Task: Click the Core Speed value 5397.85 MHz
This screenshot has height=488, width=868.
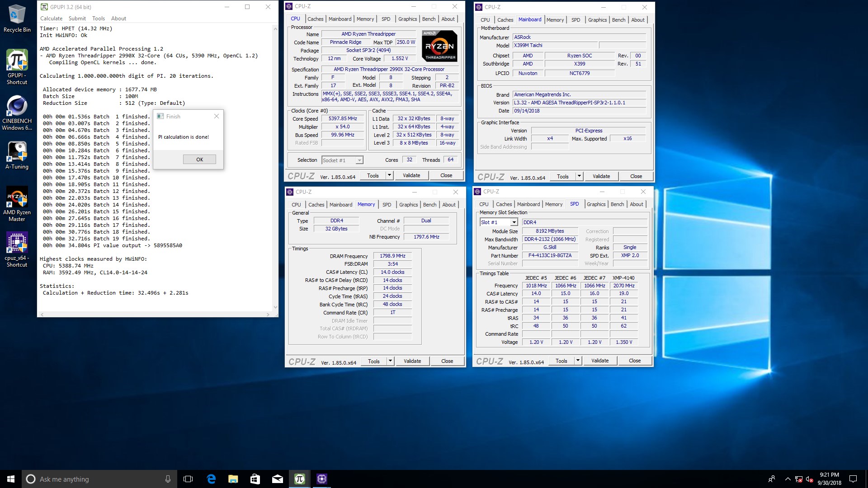Action: click(343, 118)
